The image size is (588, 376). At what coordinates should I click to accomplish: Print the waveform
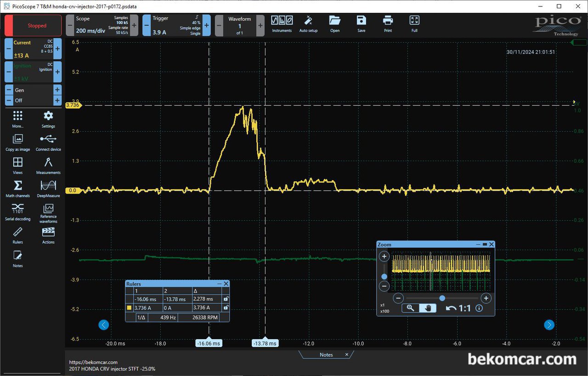tap(388, 24)
